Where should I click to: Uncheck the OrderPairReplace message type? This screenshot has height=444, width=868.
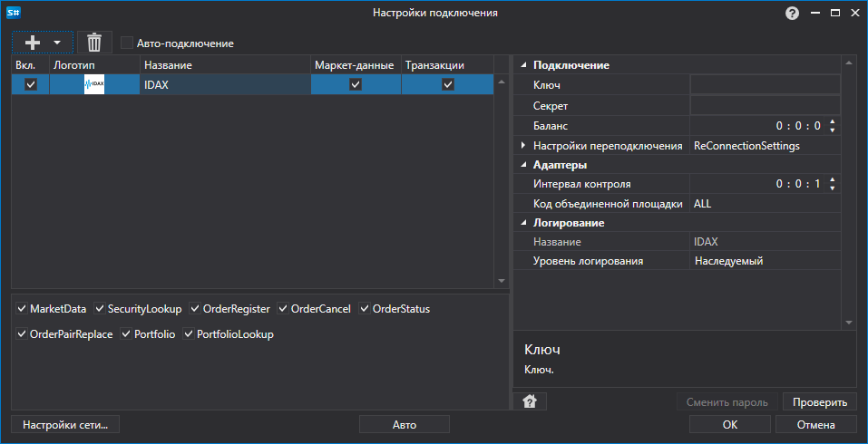22,334
